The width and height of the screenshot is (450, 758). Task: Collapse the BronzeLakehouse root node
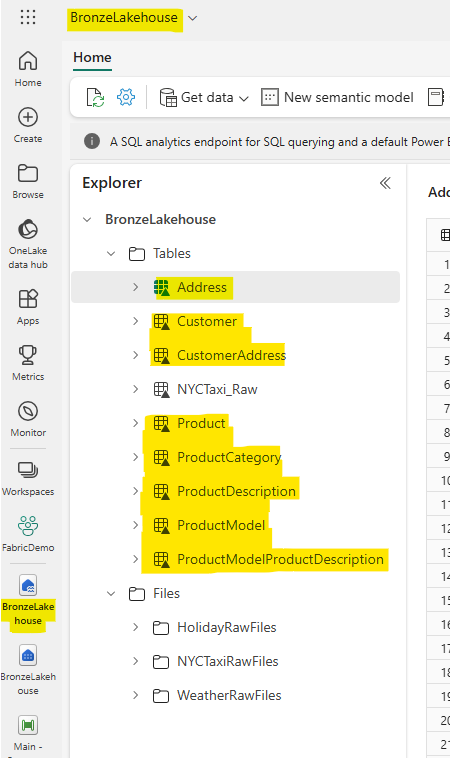point(87,219)
